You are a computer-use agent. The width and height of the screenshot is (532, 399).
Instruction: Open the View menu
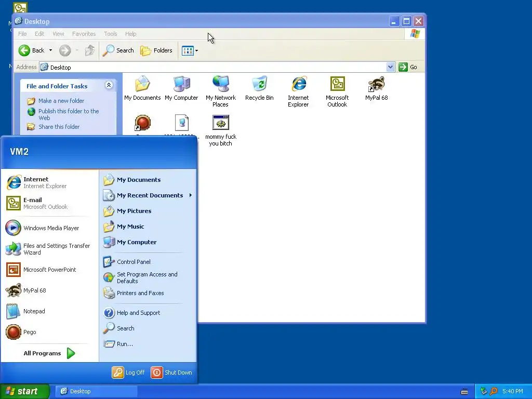tap(58, 34)
